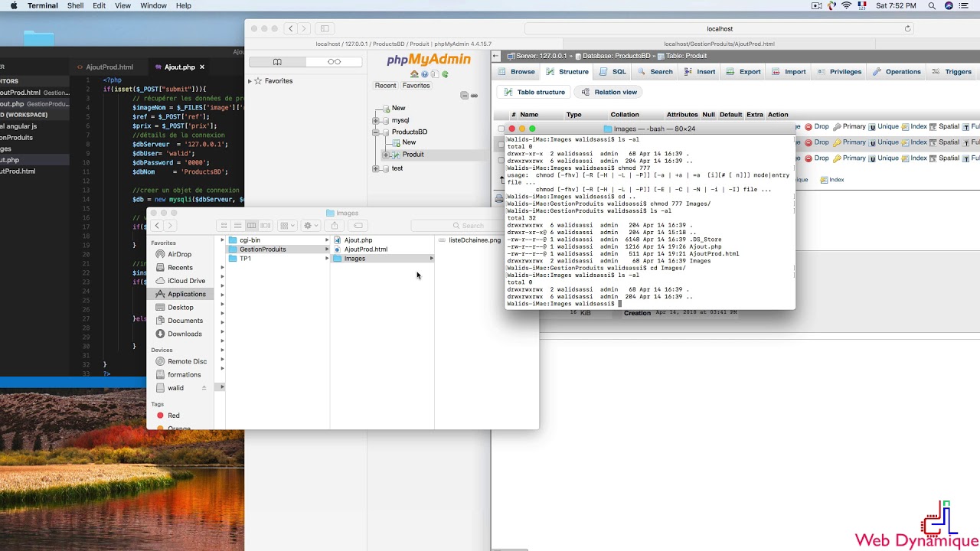
Task: Open phpMyAdmin Export tab
Action: pyautogui.click(x=743, y=72)
